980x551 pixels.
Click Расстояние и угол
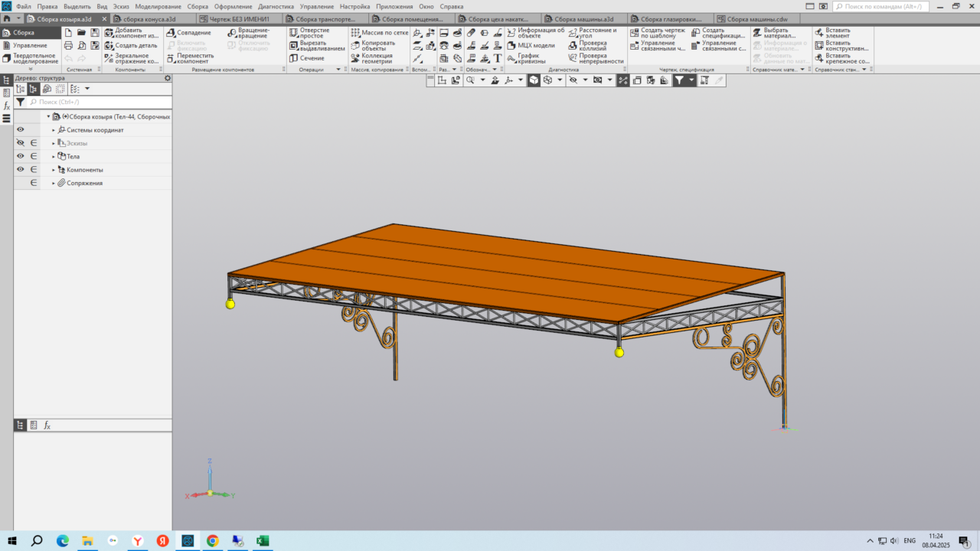click(x=592, y=33)
